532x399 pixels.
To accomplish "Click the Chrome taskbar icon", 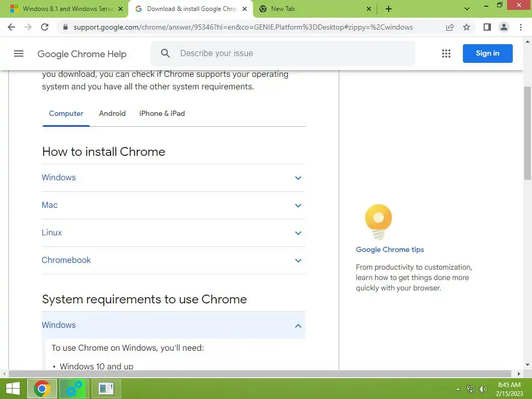I will pos(42,389).
